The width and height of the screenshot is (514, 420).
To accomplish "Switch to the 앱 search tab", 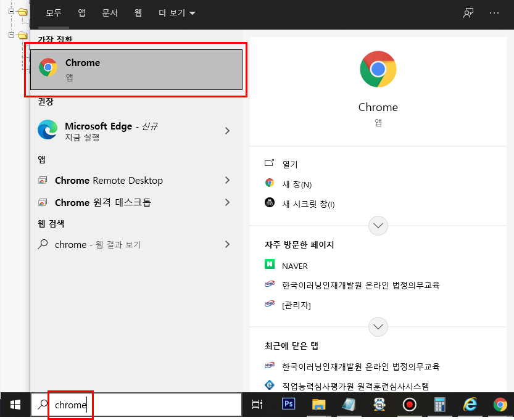I will pyautogui.click(x=81, y=13).
